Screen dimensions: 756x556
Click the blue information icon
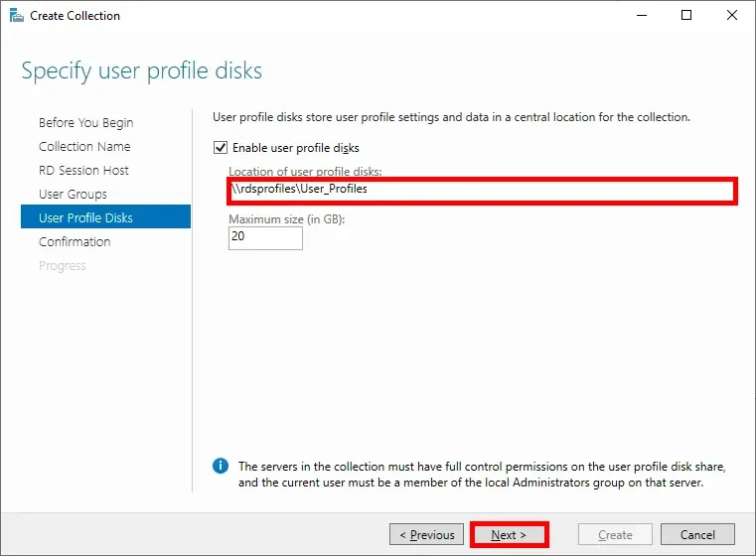(221, 466)
